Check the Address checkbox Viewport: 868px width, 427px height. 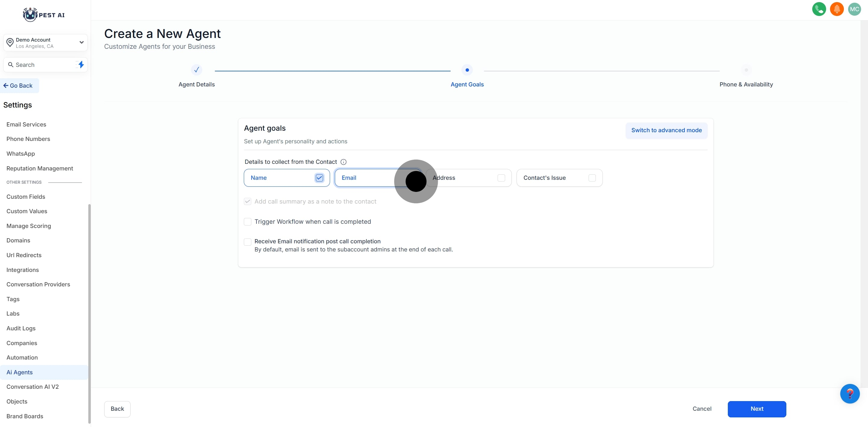tap(501, 178)
